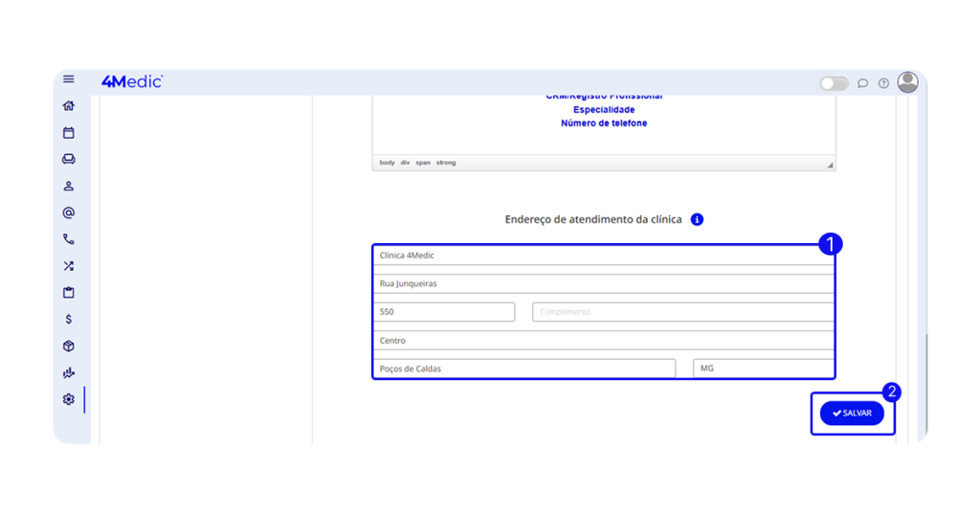
Task: Go to the home icon in sidebar
Action: [68, 106]
